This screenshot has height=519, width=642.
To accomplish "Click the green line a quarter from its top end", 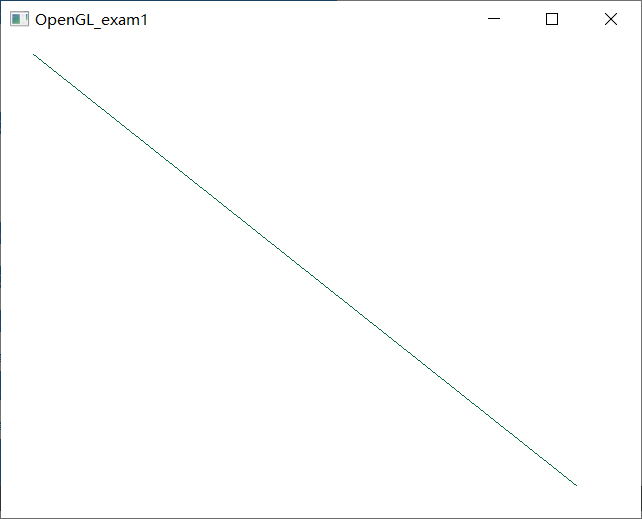I will point(169,162).
